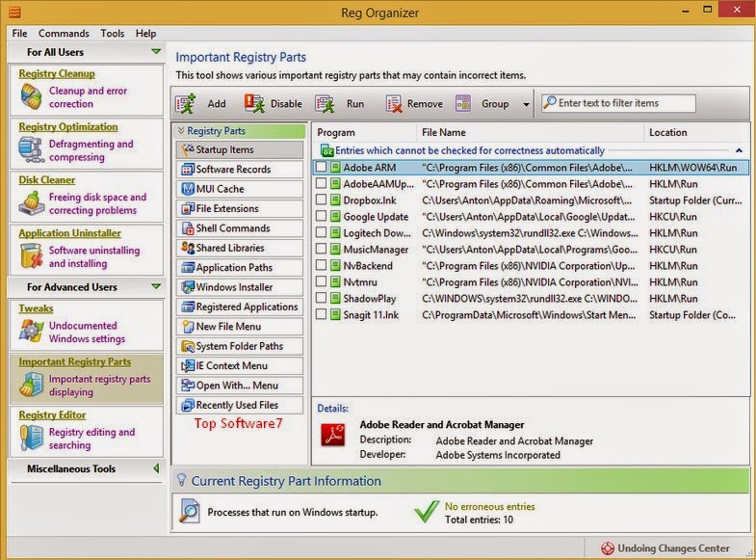The width and height of the screenshot is (756, 560).
Task: Click the Application Paths icon
Action: pyautogui.click(x=188, y=268)
